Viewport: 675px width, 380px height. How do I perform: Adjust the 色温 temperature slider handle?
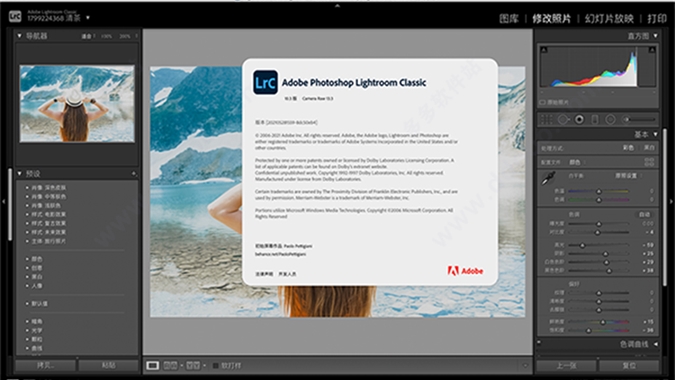598,191
